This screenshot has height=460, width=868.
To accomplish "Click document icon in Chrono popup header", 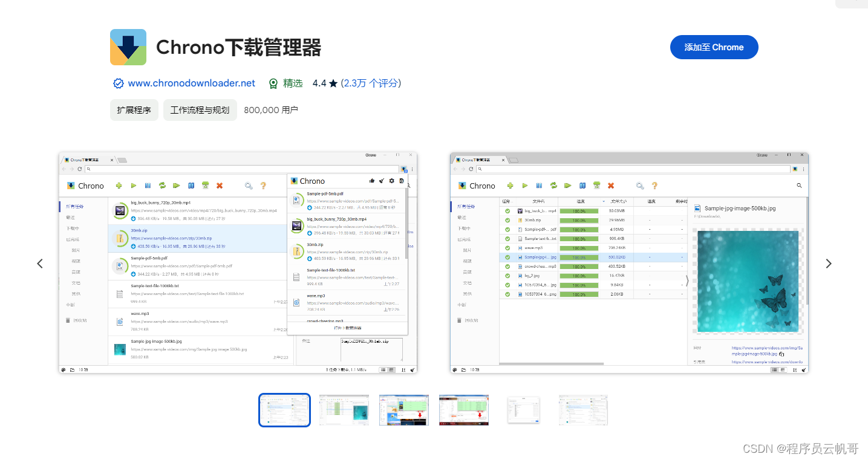I will (x=402, y=181).
